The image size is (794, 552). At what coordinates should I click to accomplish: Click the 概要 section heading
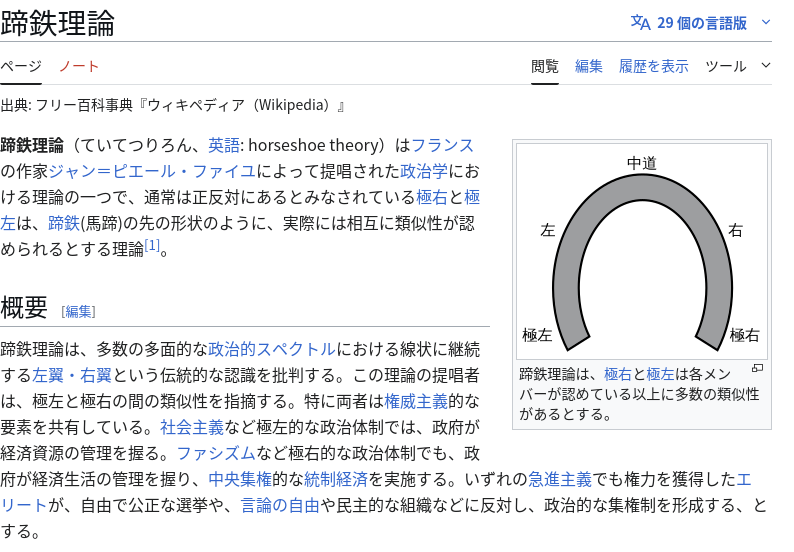tap(24, 307)
